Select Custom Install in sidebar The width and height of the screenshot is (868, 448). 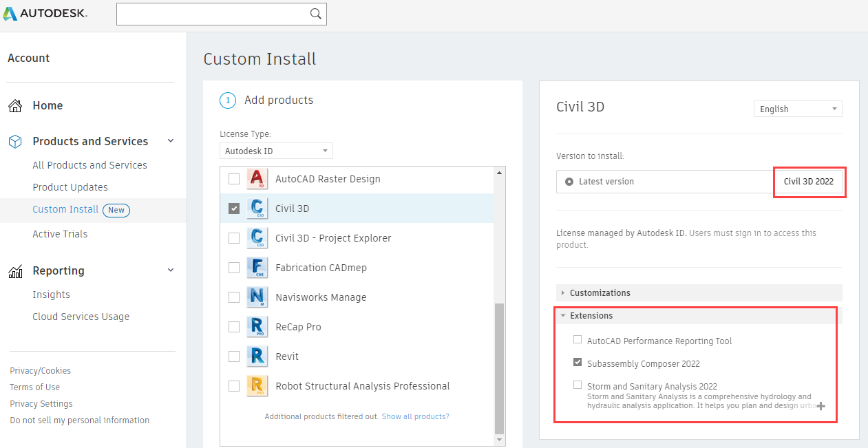pos(65,209)
